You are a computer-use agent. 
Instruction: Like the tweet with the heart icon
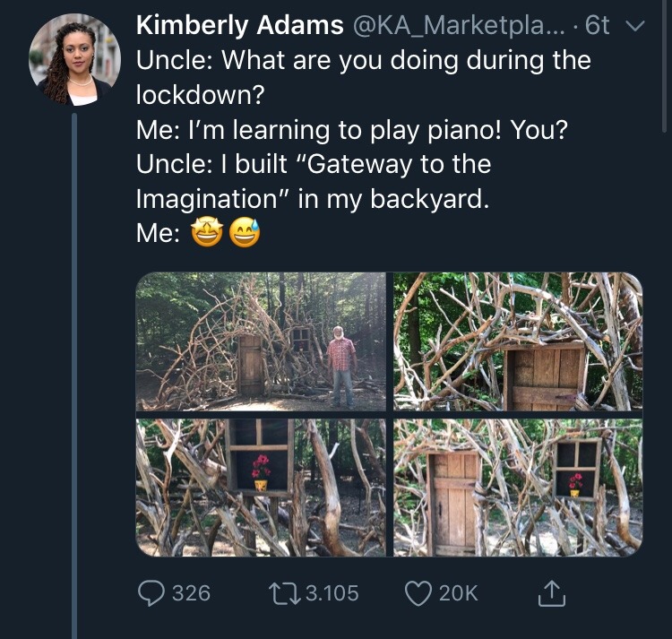point(418,592)
